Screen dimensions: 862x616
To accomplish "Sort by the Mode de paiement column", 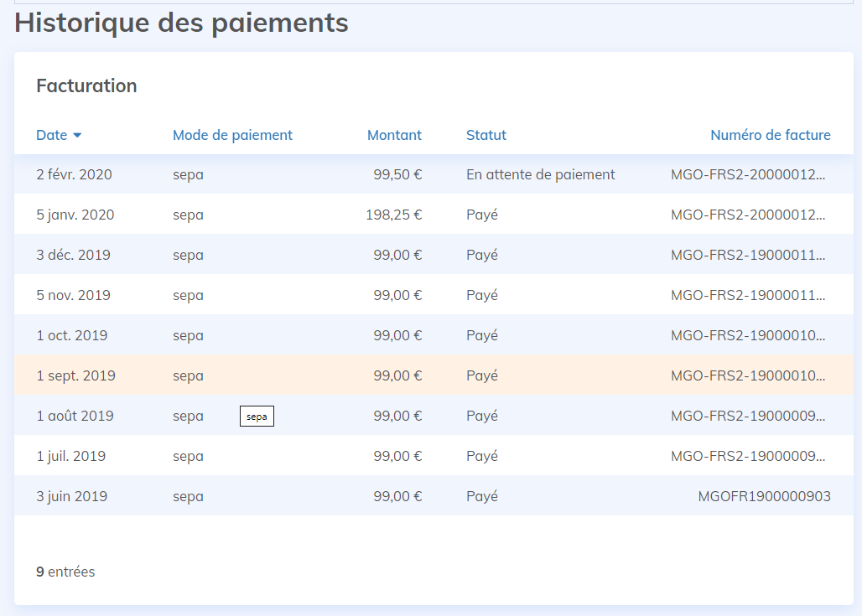I will [232, 135].
